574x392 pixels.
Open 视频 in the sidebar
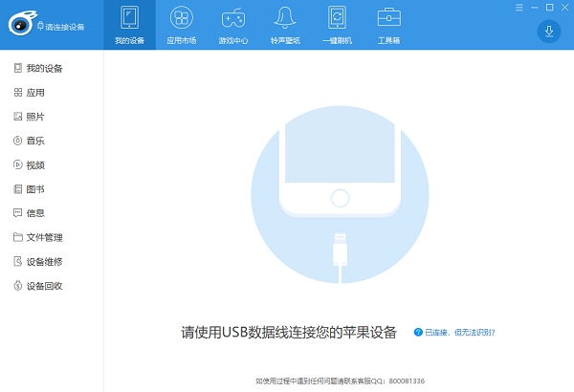(34, 165)
